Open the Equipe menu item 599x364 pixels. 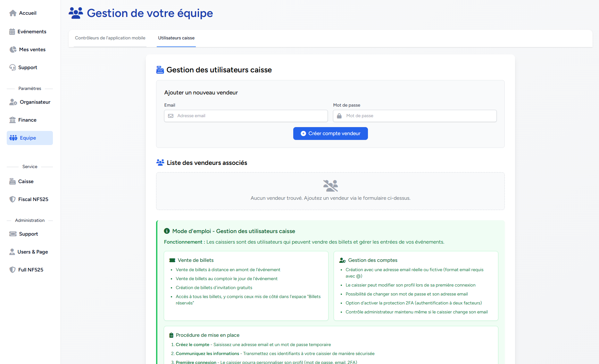coord(30,138)
